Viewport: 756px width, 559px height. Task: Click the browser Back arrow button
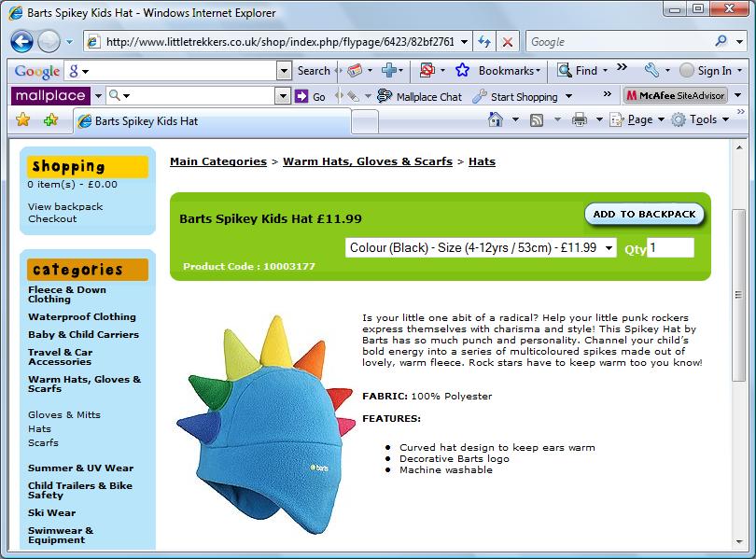(21, 41)
